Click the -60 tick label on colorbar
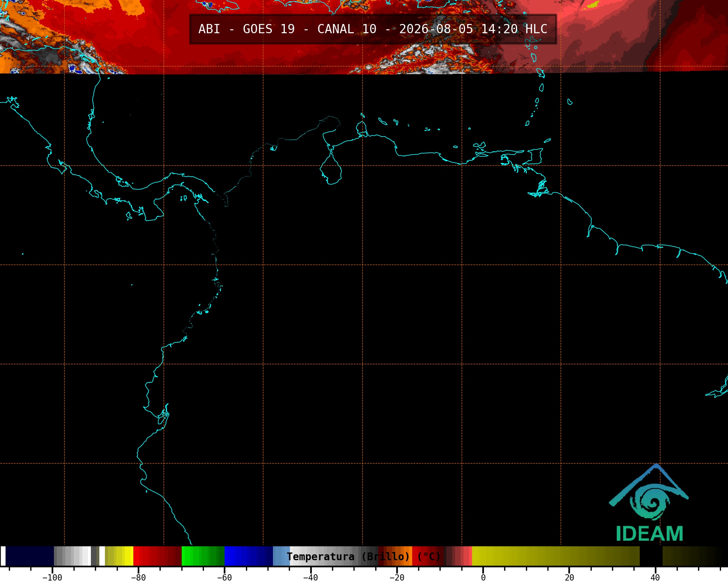The width and height of the screenshot is (728, 582). click(224, 578)
